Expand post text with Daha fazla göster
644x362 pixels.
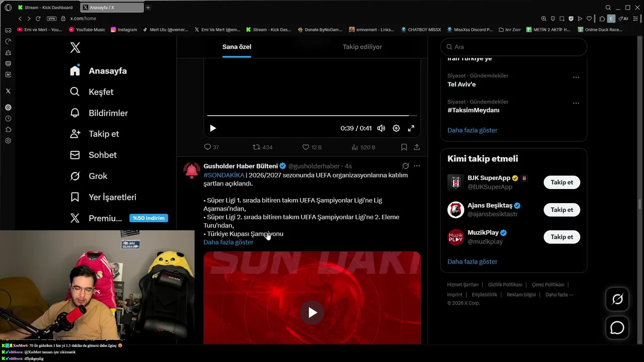[x=228, y=242]
